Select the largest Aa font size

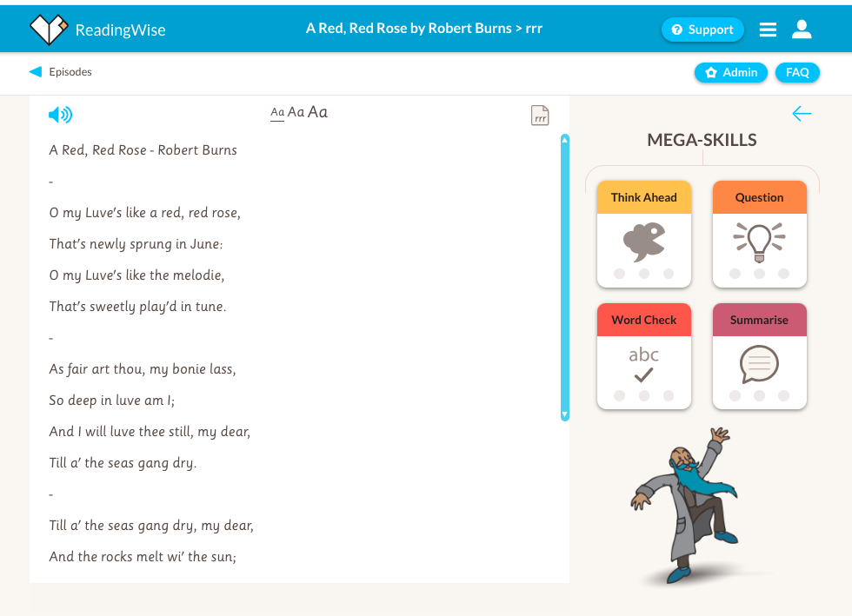pyautogui.click(x=318, y=111)
